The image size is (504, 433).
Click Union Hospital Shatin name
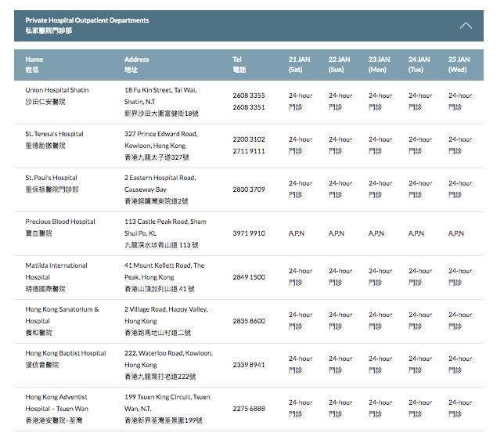click(x=56, y=90)
